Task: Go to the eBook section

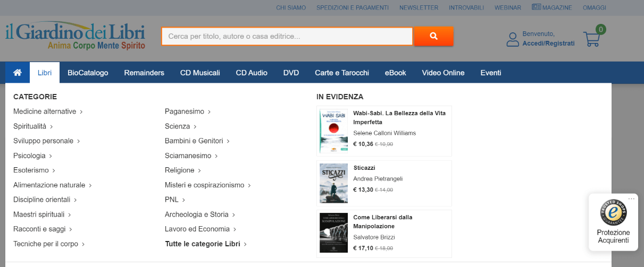Action: pyautogui.click(x=396, y=73)
